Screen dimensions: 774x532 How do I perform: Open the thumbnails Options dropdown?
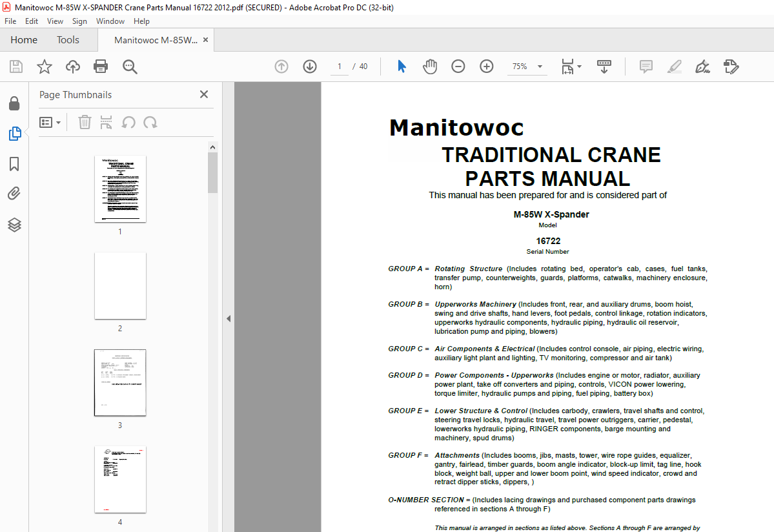(x=50, y=123)
